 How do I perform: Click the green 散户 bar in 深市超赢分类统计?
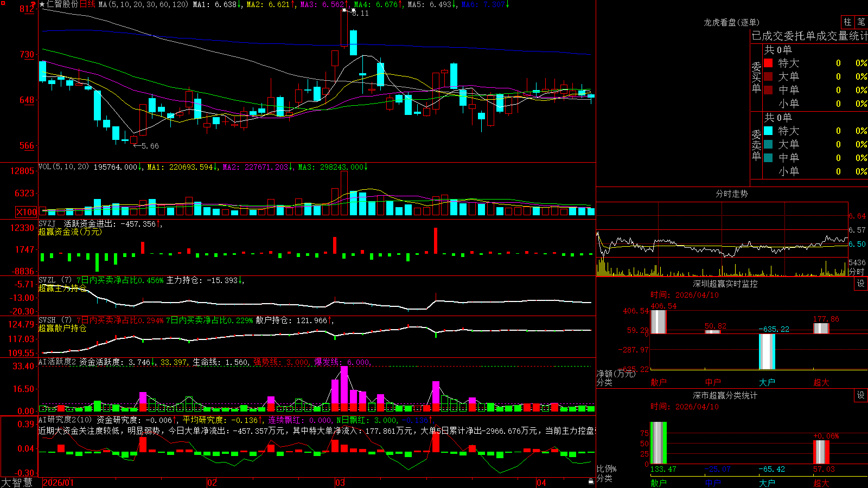[658, 443]
